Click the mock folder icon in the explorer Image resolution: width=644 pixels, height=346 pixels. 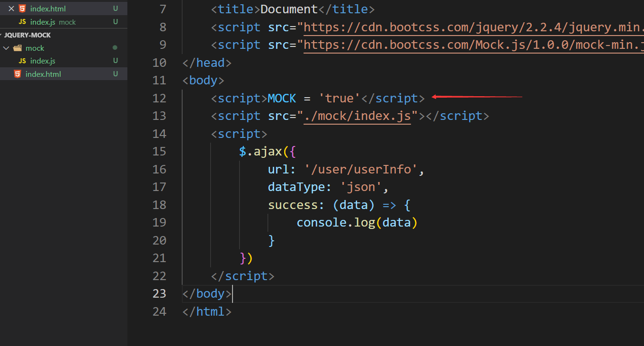click(18, 48)
